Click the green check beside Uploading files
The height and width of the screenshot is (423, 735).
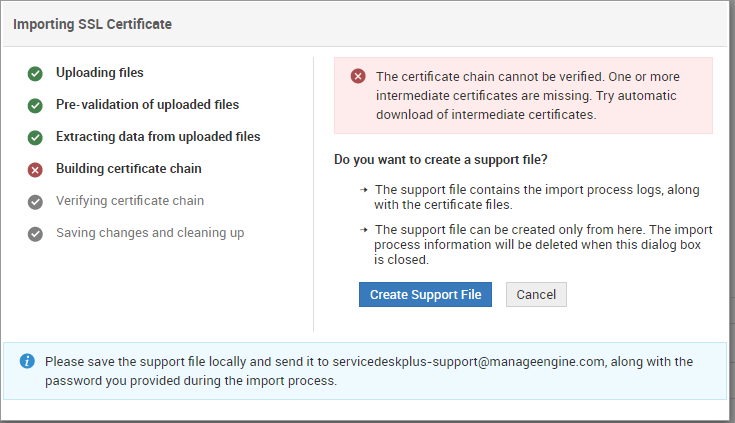point(35,73)
